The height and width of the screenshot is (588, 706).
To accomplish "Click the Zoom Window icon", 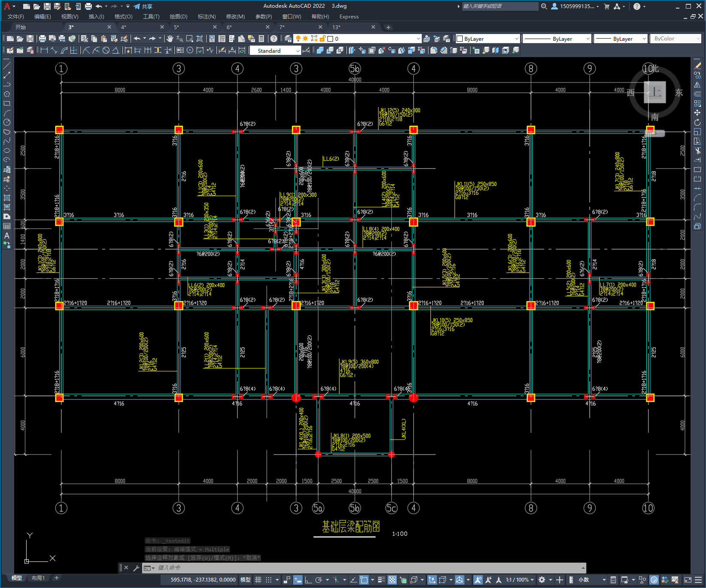I will tap(189, 39).
